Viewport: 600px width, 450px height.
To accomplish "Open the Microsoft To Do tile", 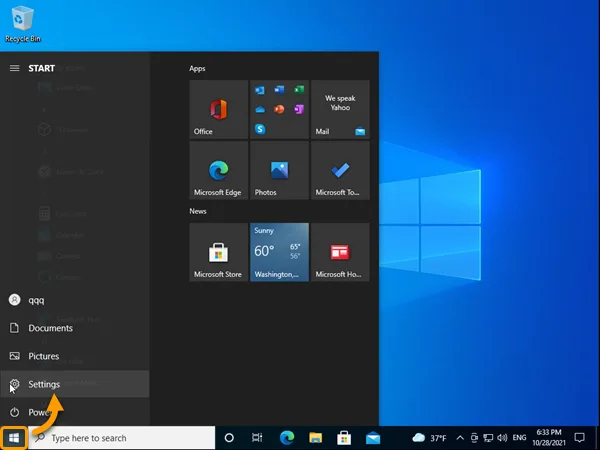I will [340, 170].
